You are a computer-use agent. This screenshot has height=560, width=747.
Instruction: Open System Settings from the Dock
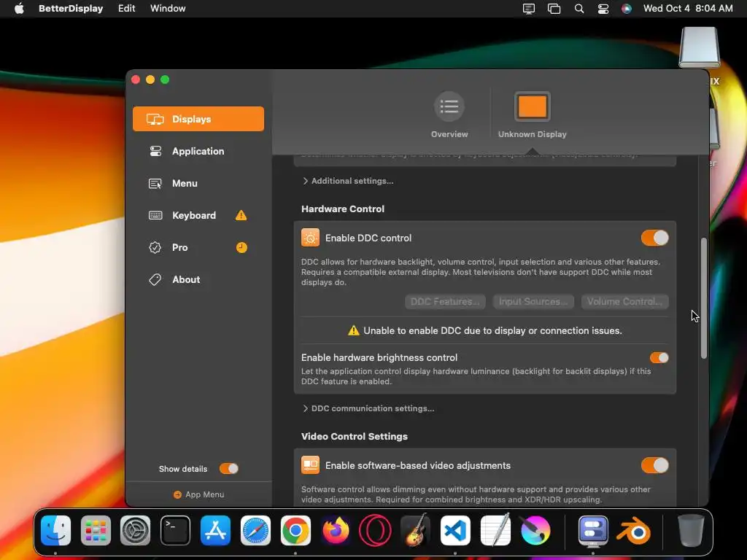tap(135, 530)
